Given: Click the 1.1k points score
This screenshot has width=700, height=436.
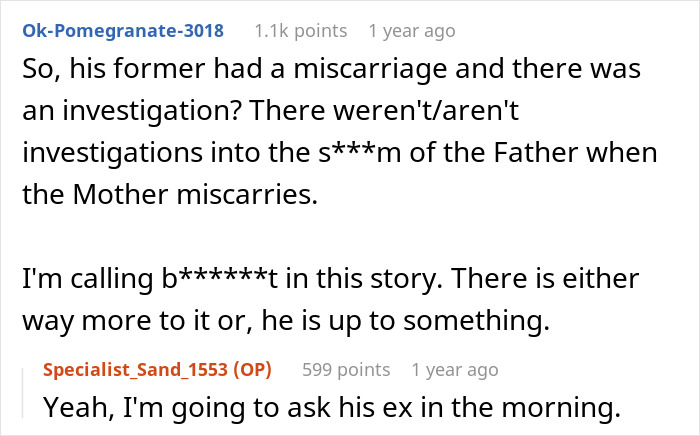Looking at the screenshot, I should coord(301,30).
